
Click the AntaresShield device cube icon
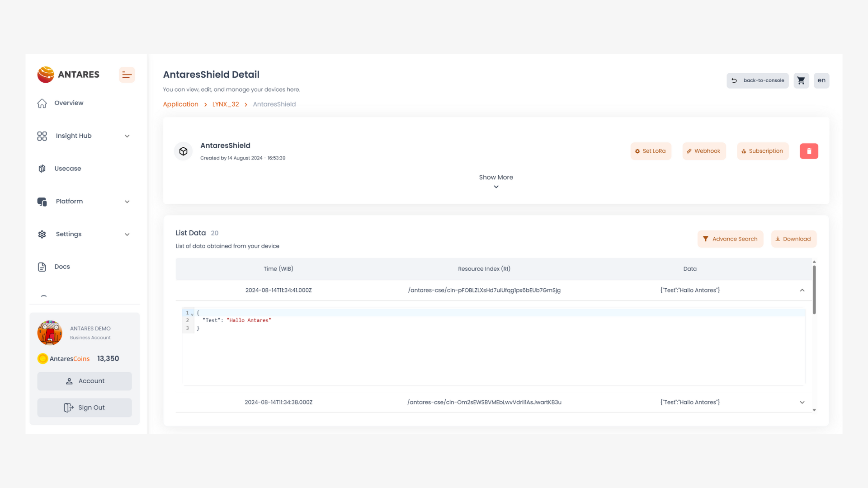point(183,151)
